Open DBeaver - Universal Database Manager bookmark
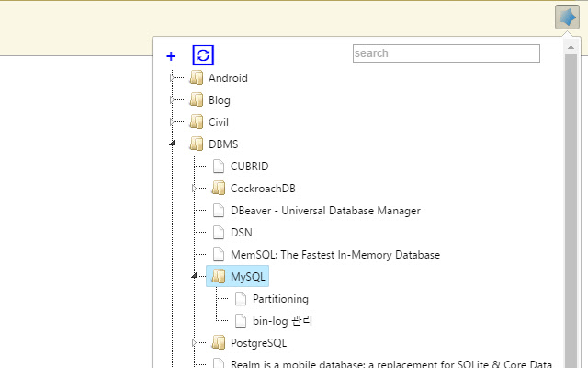The height and width of the screenshot is (368, 588). pyautogui.click(x=325, y=211)
